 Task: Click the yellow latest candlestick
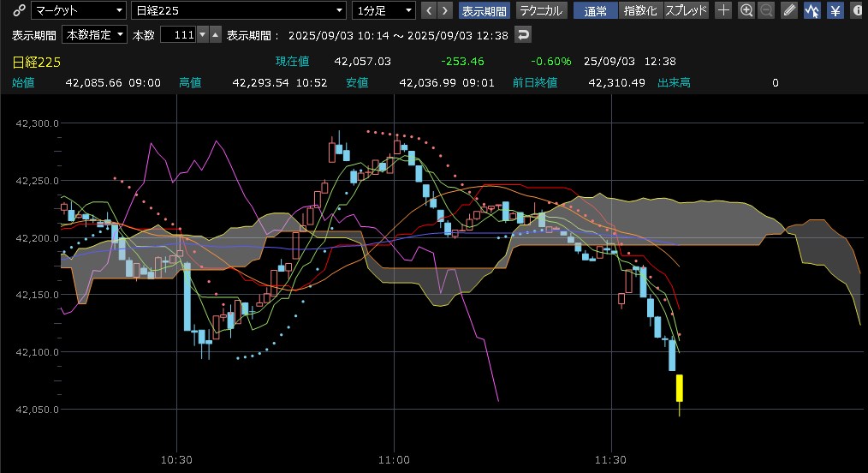coord(679,388)
